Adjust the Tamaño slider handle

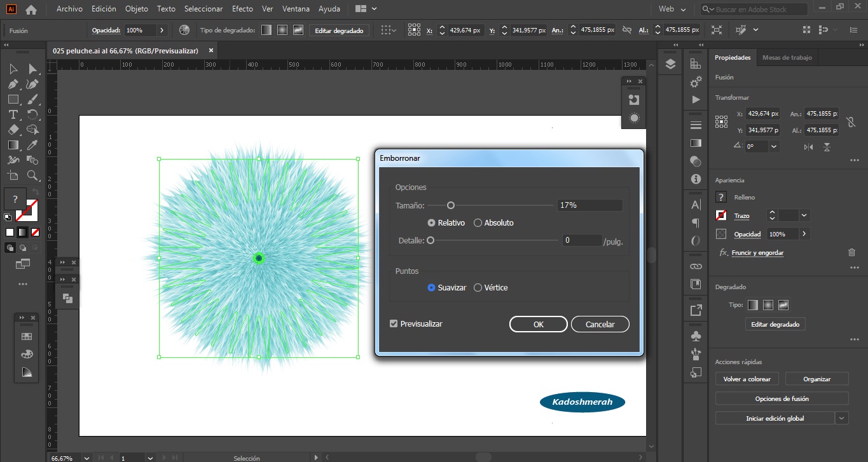click(451, 205)
